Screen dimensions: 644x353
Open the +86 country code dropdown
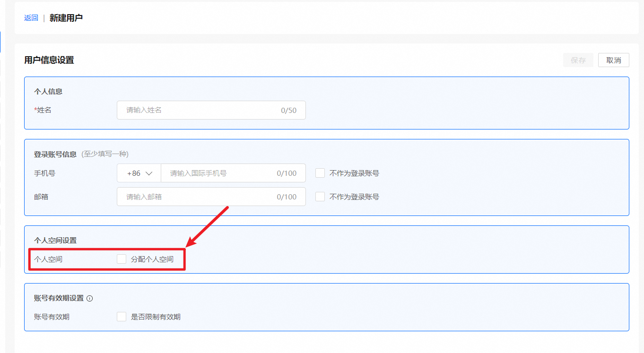coord(139,173)
